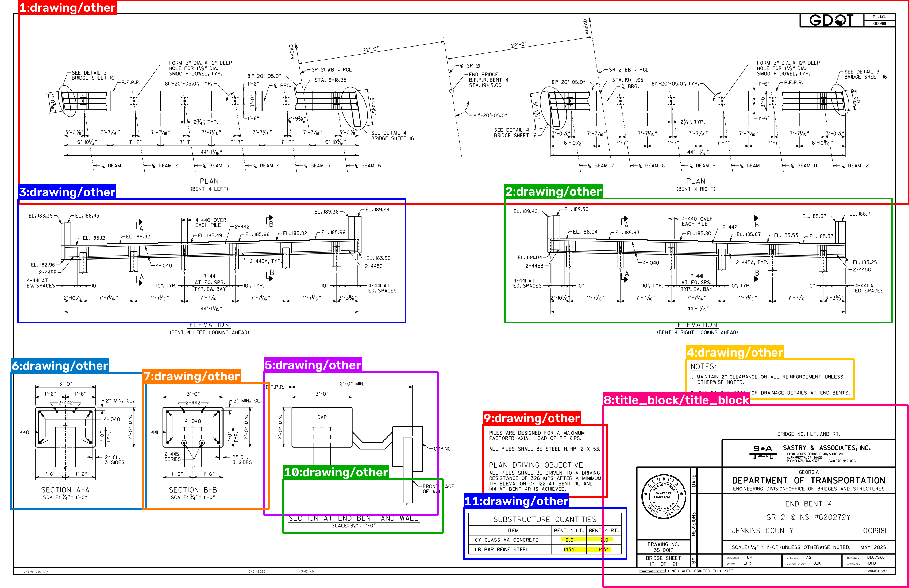Click the "END BRIDGE B.F.P.R. BENT 4" callout
Image resolution: width=909 pixels, height=588 pixels.
pos(488,80)
